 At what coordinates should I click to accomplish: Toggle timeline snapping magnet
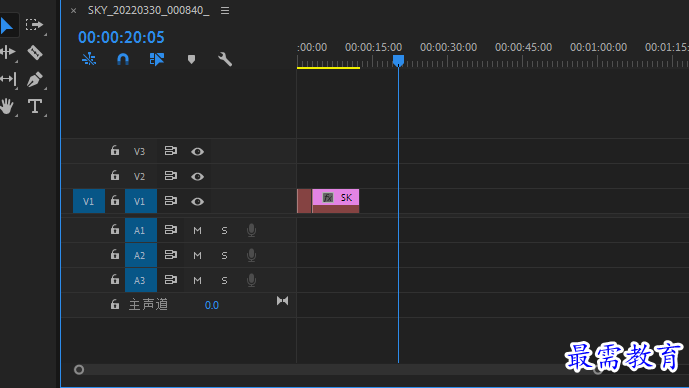(123, 59)
